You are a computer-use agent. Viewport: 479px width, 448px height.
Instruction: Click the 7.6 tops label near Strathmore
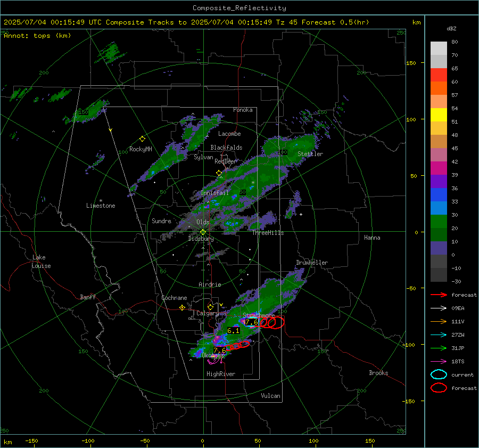click(251, 322)
